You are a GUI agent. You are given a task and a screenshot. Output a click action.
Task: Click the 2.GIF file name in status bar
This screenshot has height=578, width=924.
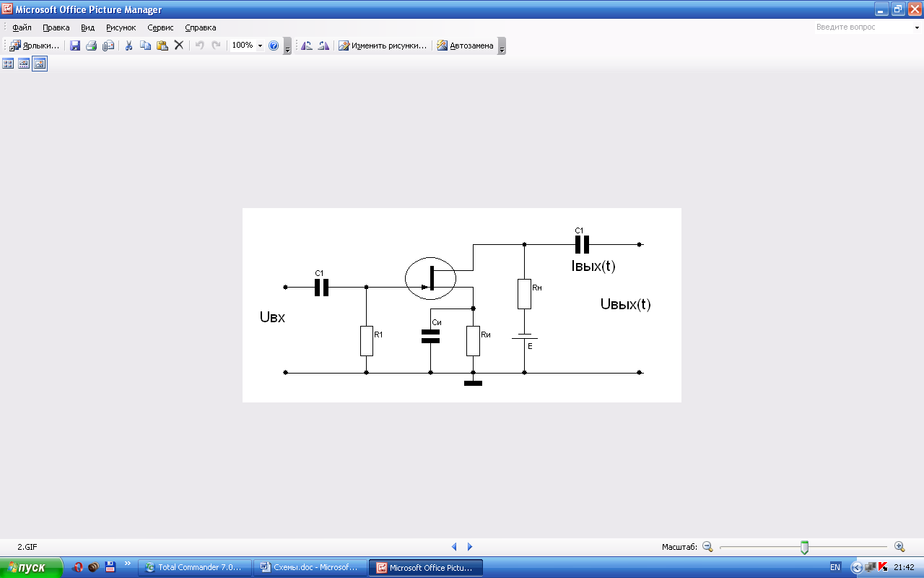pyautogui.click(x=27, y=547)
